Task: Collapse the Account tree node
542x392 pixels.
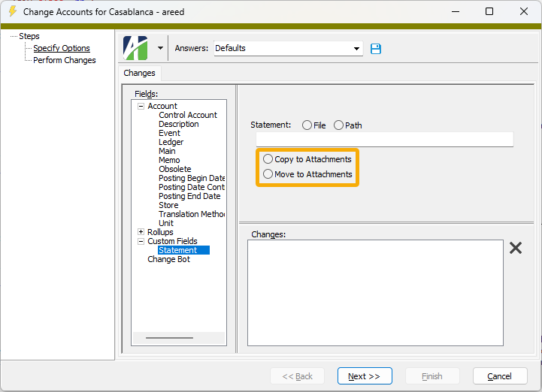Action: (141, 106)
